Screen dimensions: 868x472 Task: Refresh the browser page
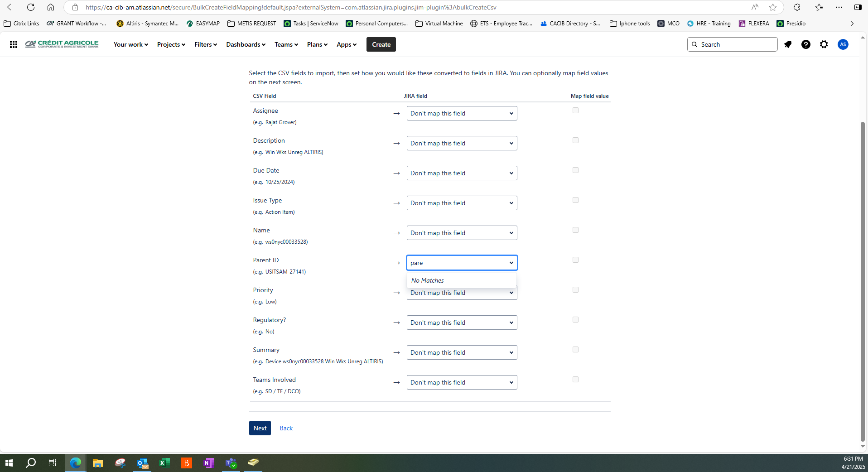(31, 7)
